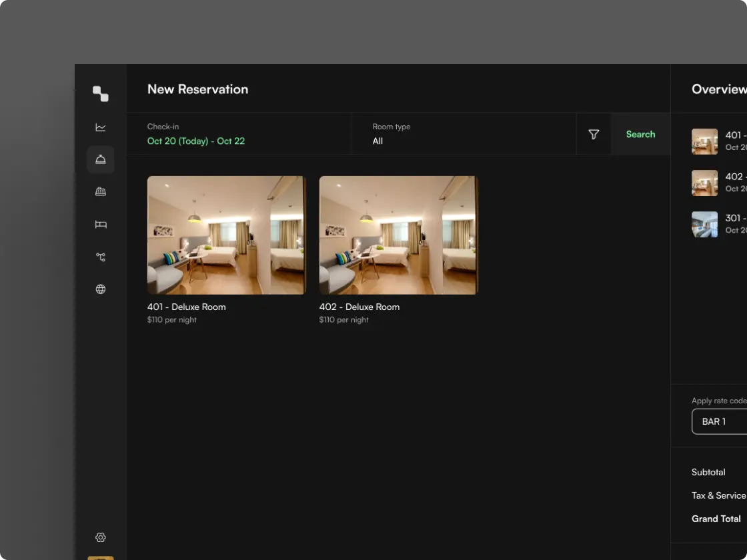
Task: Open the cash register icon in sidebar
Action: pos(101,192)
